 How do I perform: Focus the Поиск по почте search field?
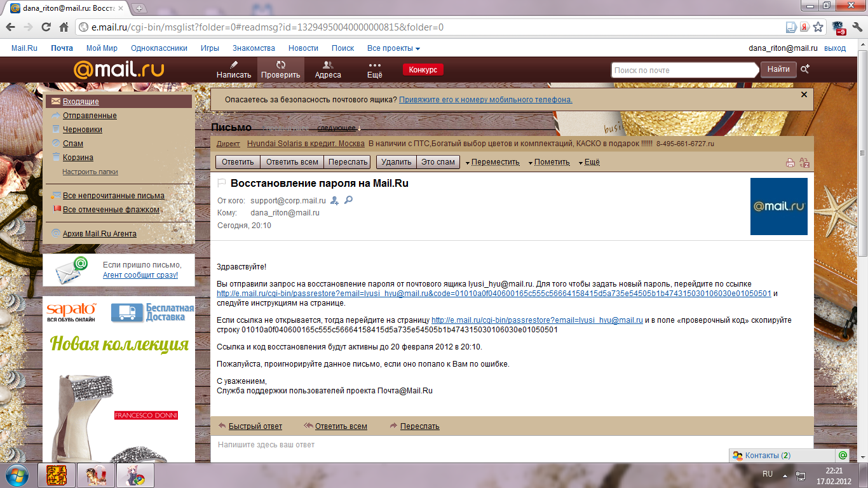(686, 70)
